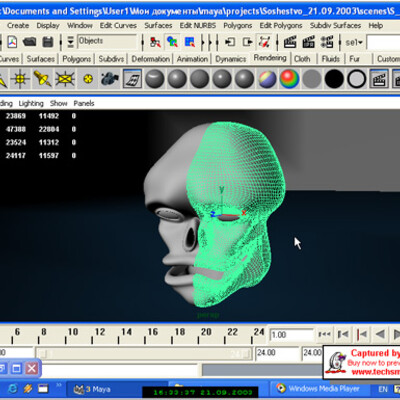This screenshot has height=400, width=400.
Task: Choose the ramp shader rainbow sphere
Action: (x=289, y=79)
